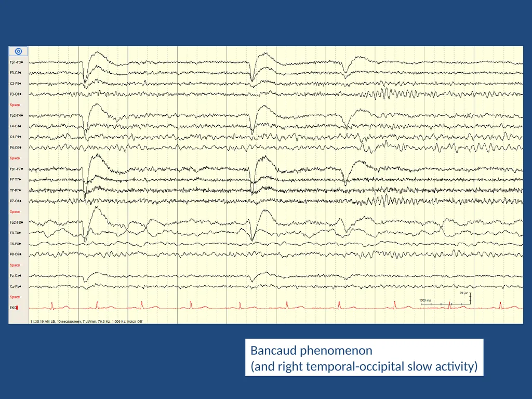The image size is (532, 399).
Task: Select the F7-T7 channel label
Action: point(15,179)
